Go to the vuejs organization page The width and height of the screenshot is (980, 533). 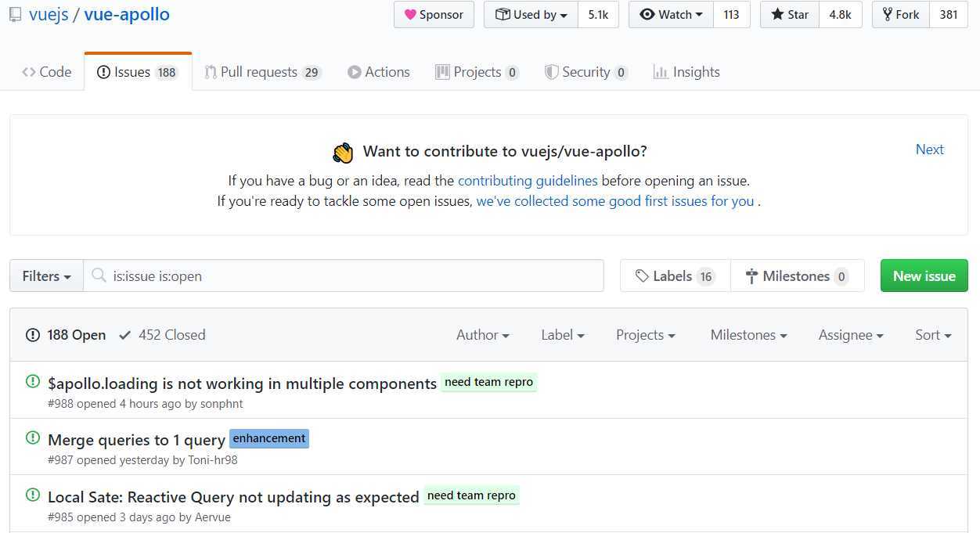(x=49, y=15)
